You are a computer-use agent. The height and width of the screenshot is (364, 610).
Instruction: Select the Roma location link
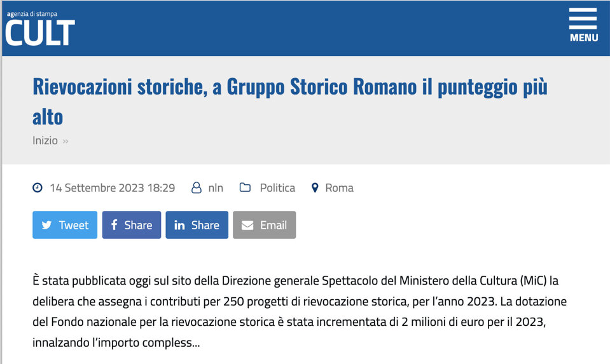coord(339,188)
